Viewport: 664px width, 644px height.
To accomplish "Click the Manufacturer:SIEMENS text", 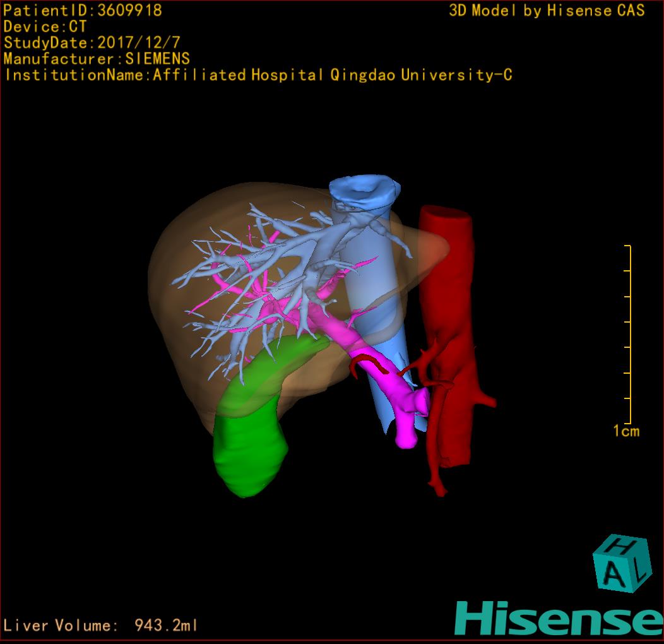I will click(97, 59).
